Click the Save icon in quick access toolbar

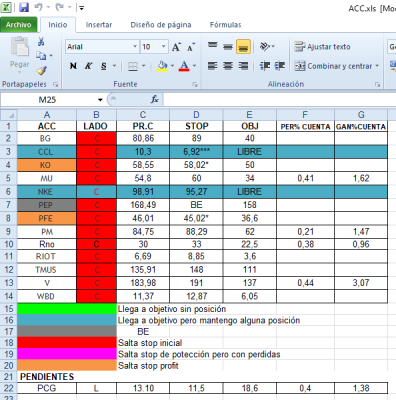click(x=24, y=7)
